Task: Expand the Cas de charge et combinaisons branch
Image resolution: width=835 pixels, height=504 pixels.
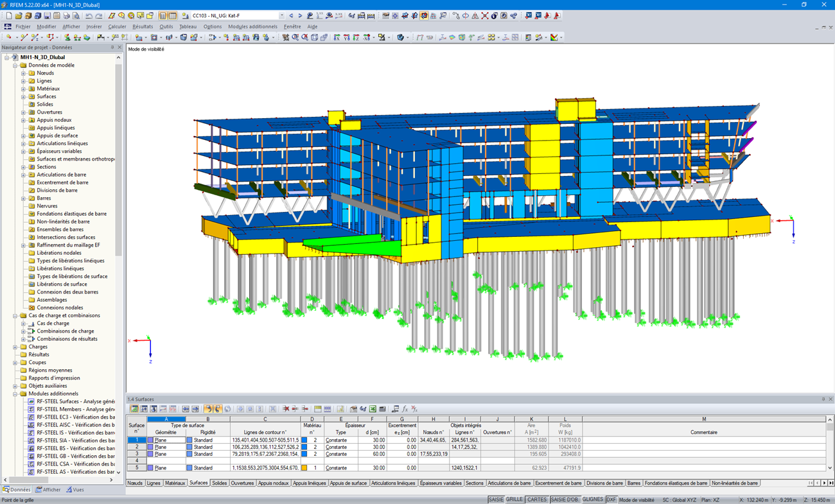Action: coord(14,315)
